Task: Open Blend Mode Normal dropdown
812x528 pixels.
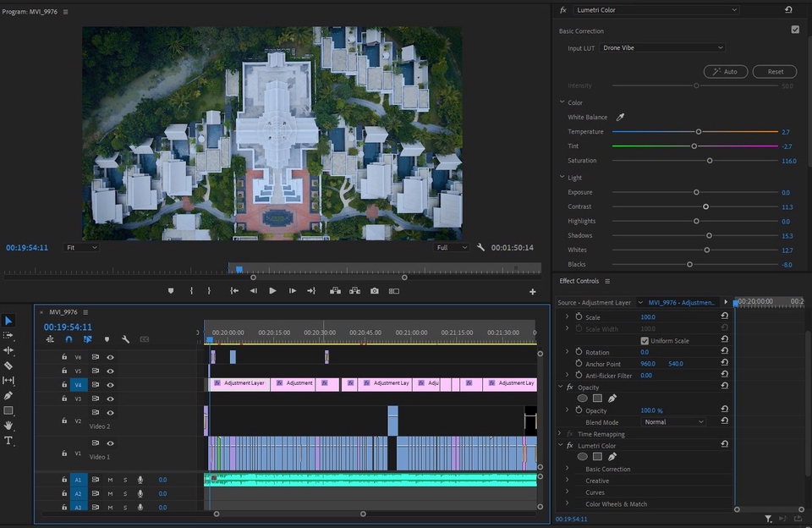Action: tap(673, 422)
